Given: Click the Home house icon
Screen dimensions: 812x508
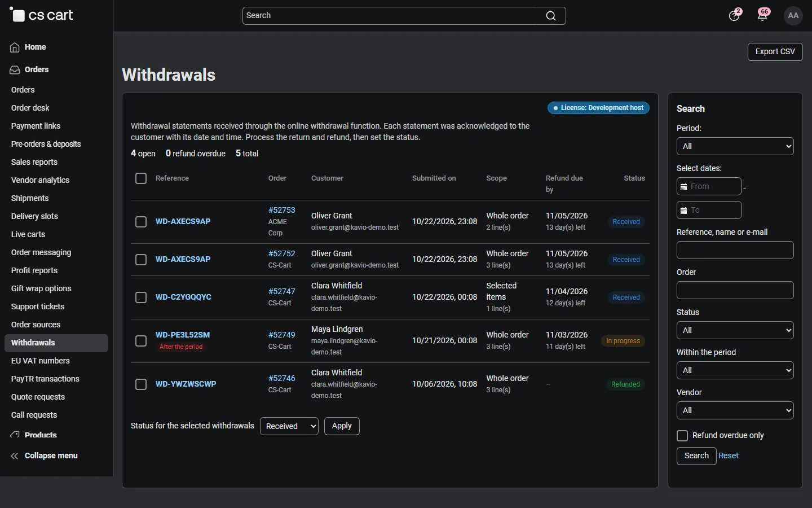Looking at the screenshot, I should 15,47.
